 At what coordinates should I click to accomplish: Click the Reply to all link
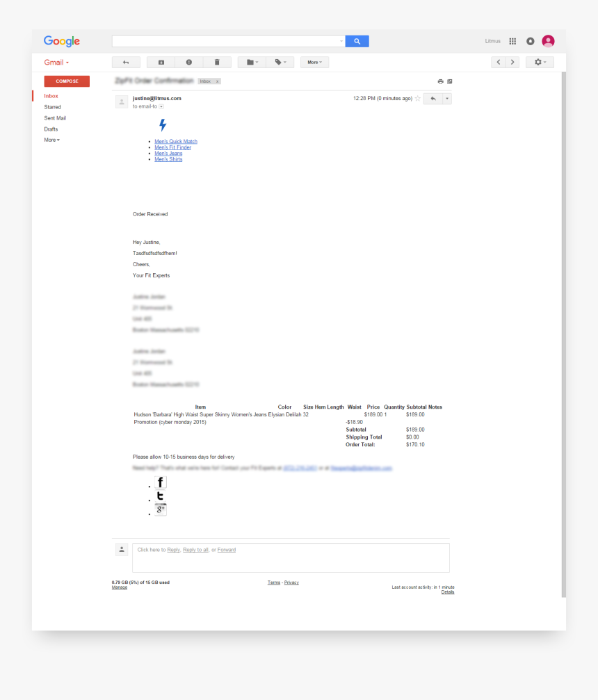coord(195,550)
